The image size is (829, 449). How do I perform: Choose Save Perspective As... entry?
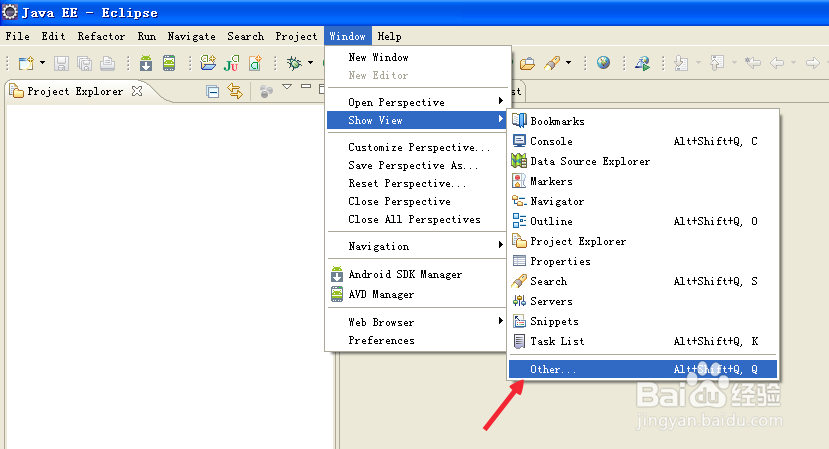click(x=418, y=165)
